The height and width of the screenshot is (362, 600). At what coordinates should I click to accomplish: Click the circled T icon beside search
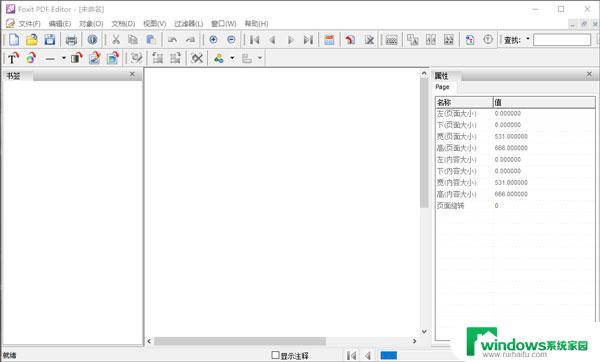488,39
